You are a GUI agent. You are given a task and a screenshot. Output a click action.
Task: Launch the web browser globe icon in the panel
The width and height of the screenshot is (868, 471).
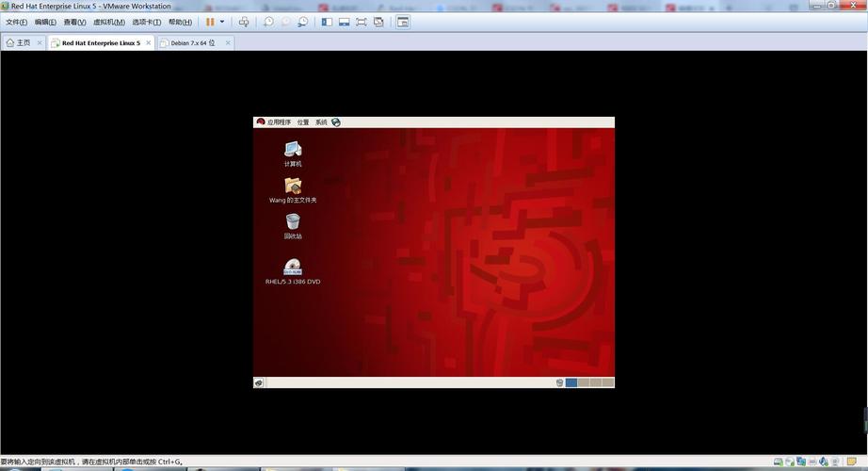tap(336, 122)
